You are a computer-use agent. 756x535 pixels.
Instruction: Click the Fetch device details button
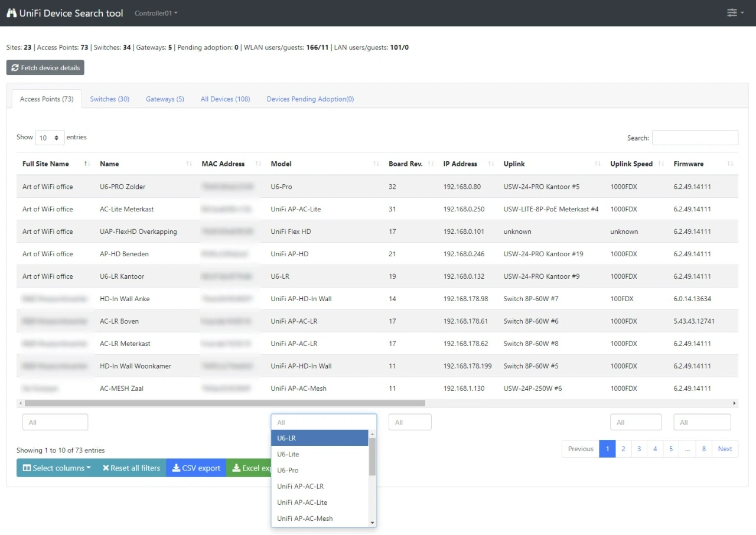[x=45, y=67]
